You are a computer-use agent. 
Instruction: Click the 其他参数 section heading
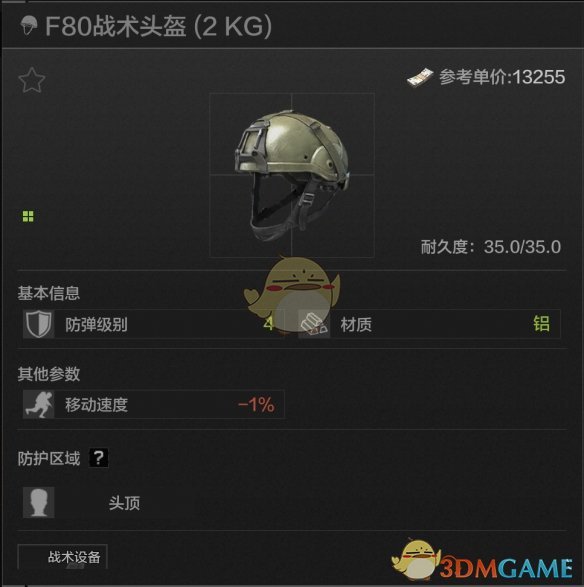click(x=49, y=374)
